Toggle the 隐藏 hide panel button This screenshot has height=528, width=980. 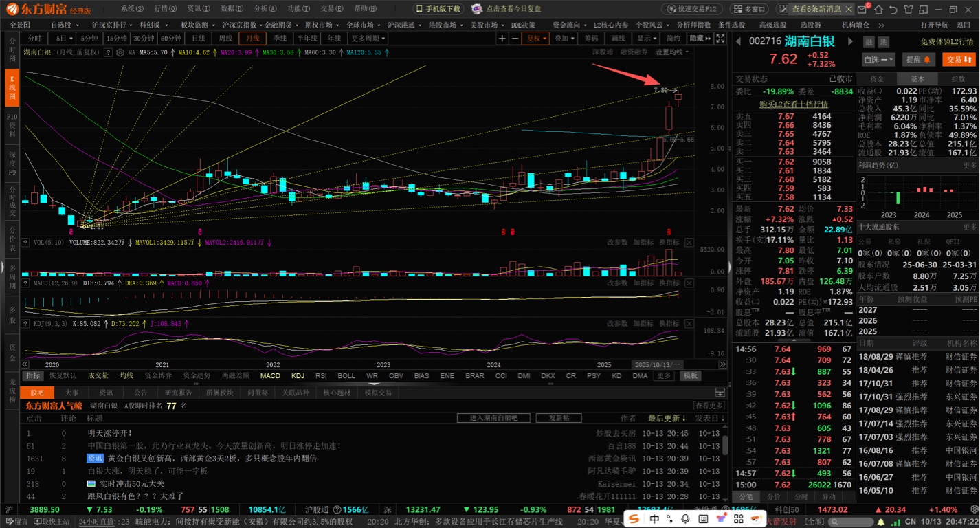(700, 38)
